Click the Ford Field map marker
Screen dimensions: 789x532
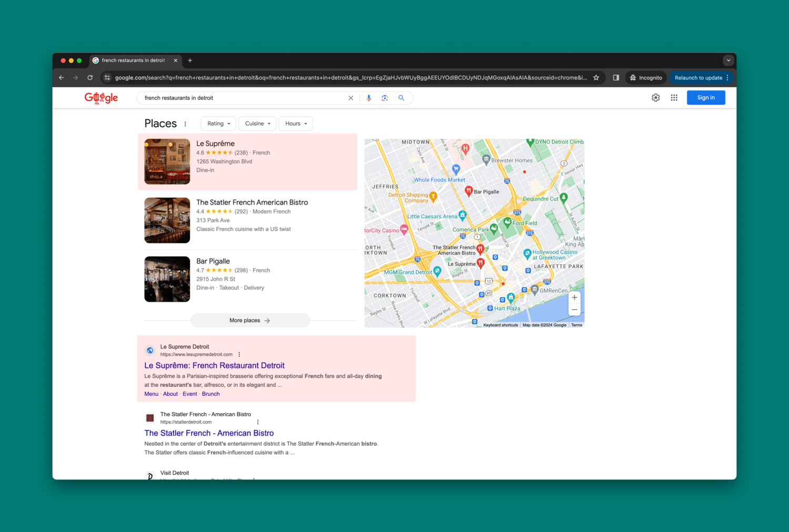coord(507,222)
